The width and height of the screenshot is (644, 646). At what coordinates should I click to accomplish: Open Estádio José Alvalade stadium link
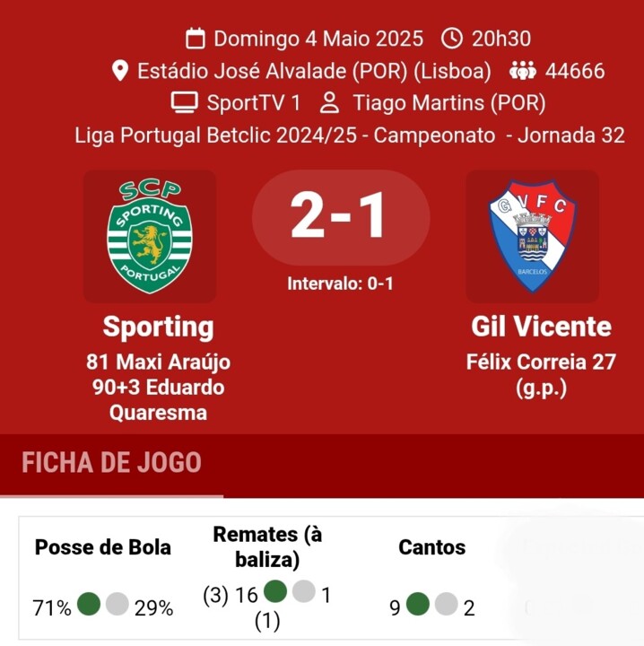[314, 71]
